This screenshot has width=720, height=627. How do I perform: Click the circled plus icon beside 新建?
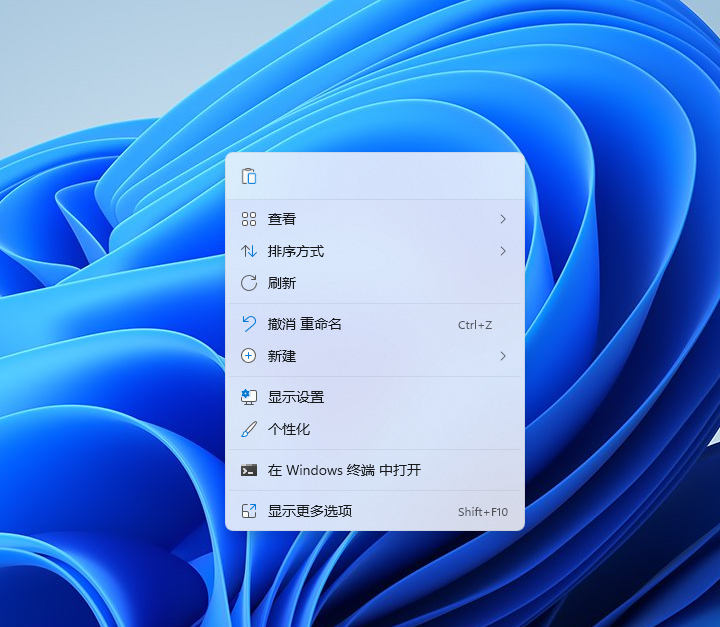249,356
